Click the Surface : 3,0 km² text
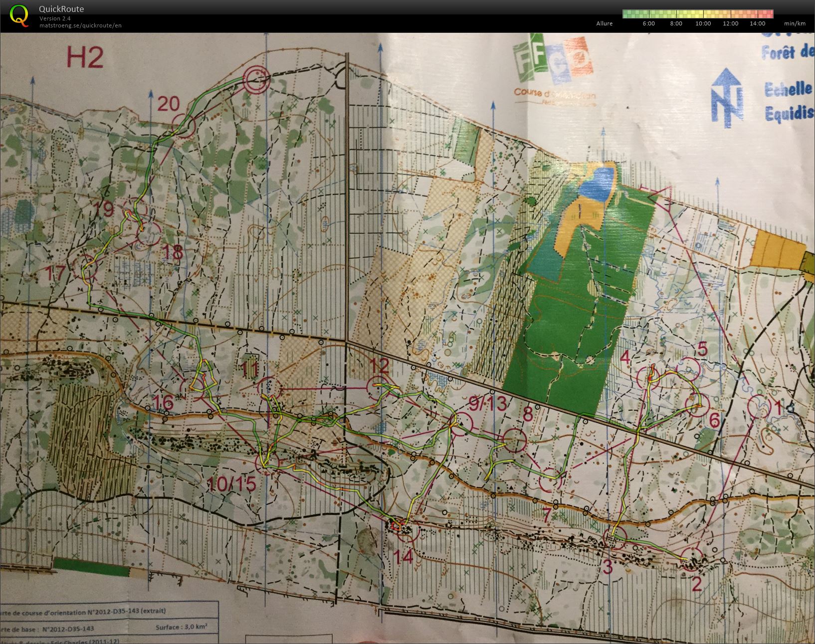The image size is (815, 644). (182, 628)
